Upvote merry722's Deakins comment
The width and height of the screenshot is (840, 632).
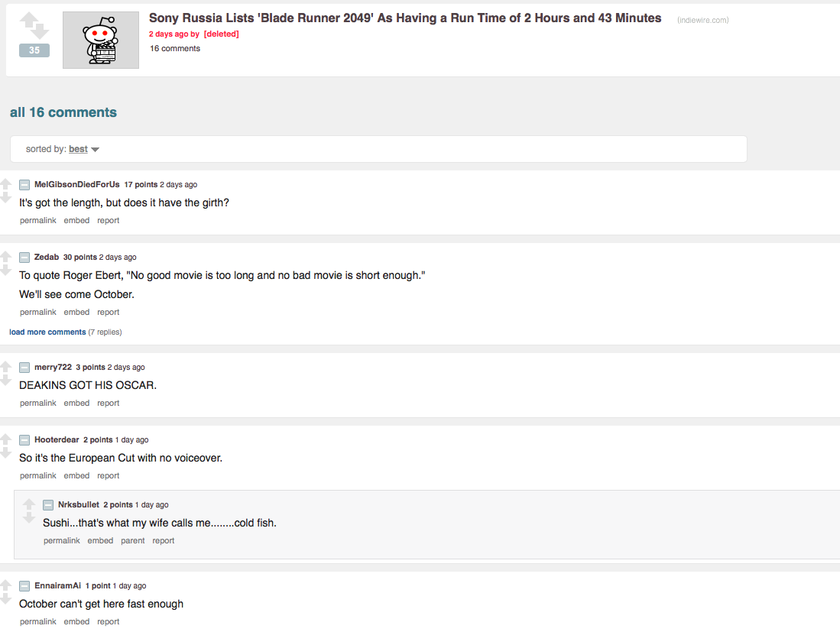[5, 367]
